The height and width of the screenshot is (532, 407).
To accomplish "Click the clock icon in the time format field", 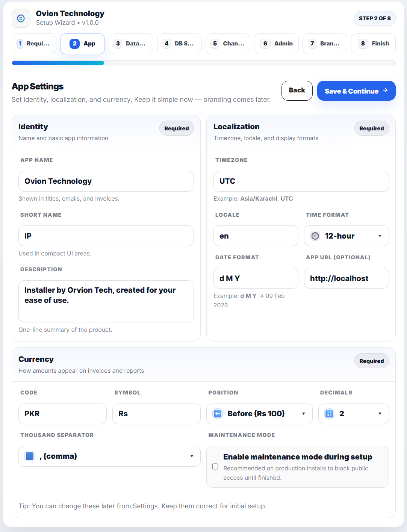I will (315, 236).
